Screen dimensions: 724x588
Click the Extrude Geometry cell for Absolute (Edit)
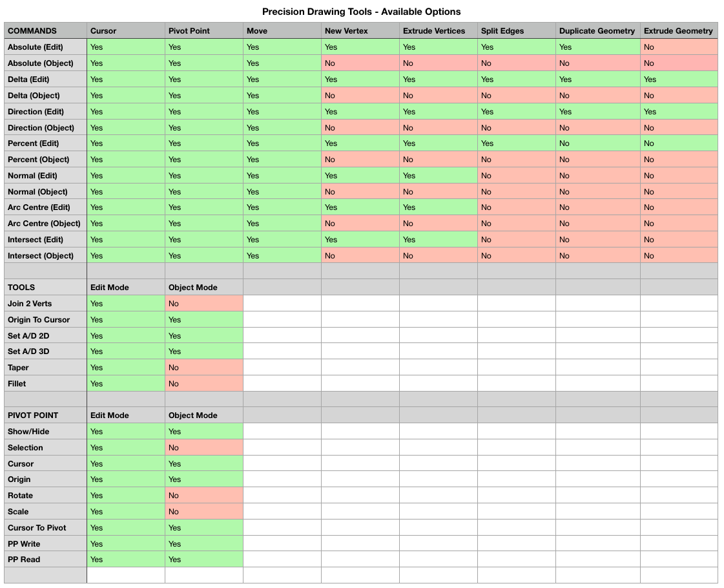(x=679, y=47)
